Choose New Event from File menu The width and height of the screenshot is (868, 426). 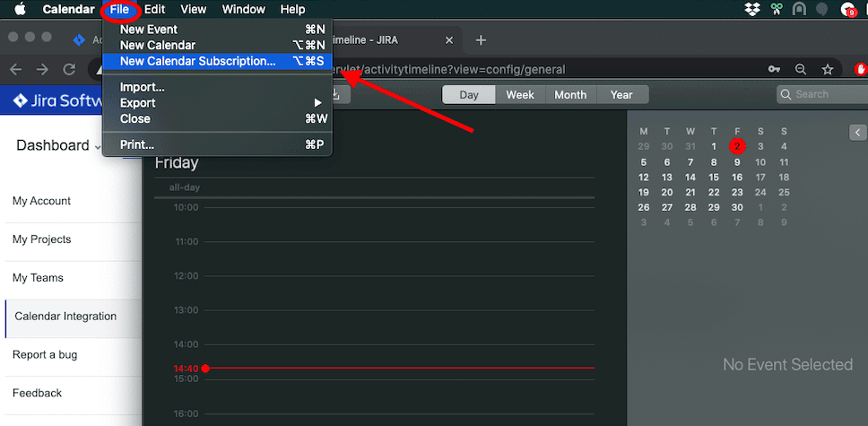217,30
